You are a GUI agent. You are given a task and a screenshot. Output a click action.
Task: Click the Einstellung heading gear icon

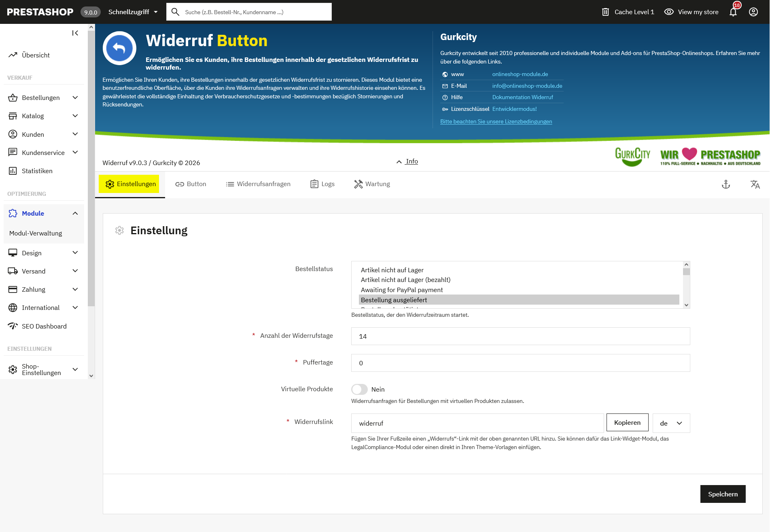tap(119, 230)
